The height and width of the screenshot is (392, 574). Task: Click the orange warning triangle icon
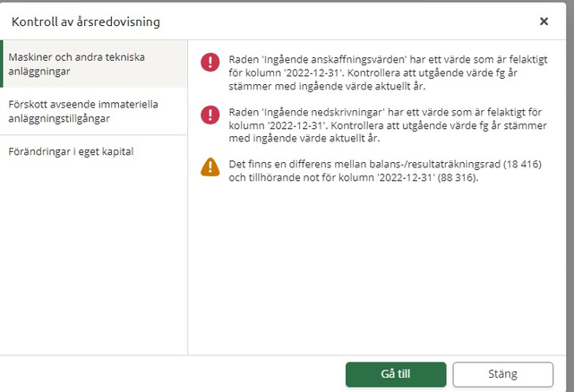(210, 166)
